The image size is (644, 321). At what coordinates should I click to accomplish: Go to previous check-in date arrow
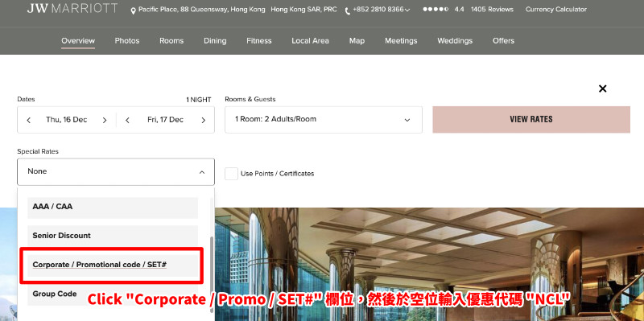click(x=29, y=120)
